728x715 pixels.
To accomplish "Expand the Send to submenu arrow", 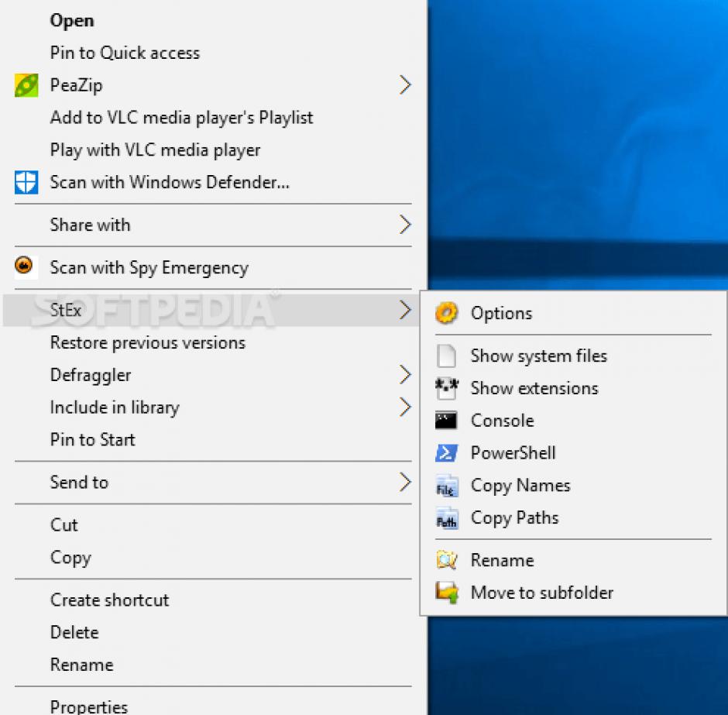I will 405,483.
